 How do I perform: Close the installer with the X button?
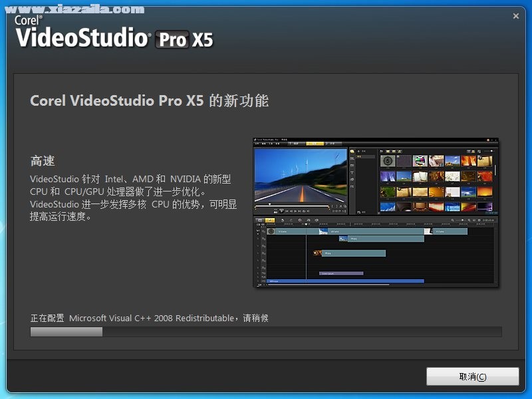pyautogui.click(x=516, y=16)
